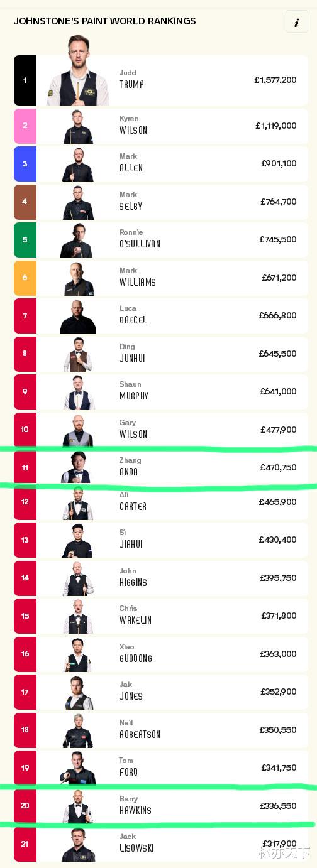Click the black rank 1 color badge
Viewport: 317px width, 868px height.
(x=25, y=80)
